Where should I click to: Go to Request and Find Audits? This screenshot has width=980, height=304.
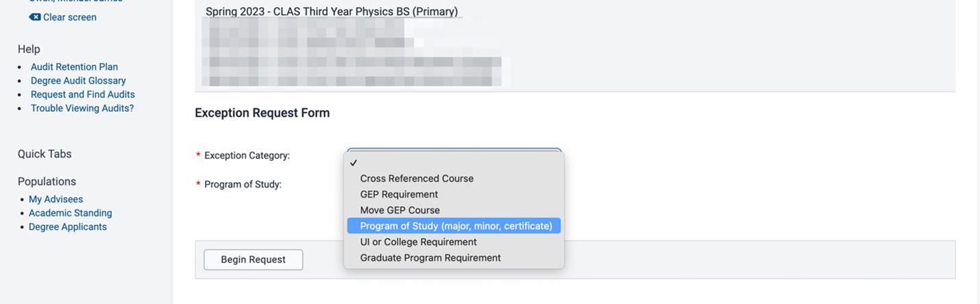pyautogui.click(x=82, y=94)
